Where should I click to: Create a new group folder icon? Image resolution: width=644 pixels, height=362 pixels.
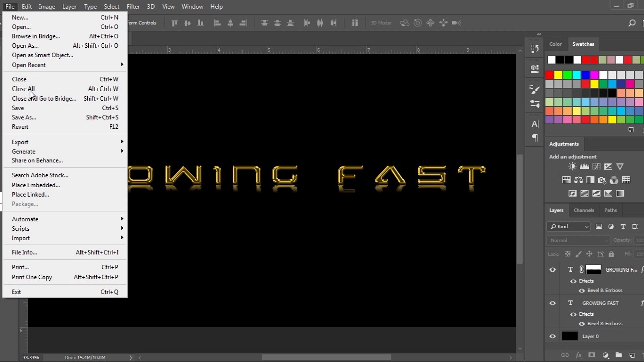619,355
